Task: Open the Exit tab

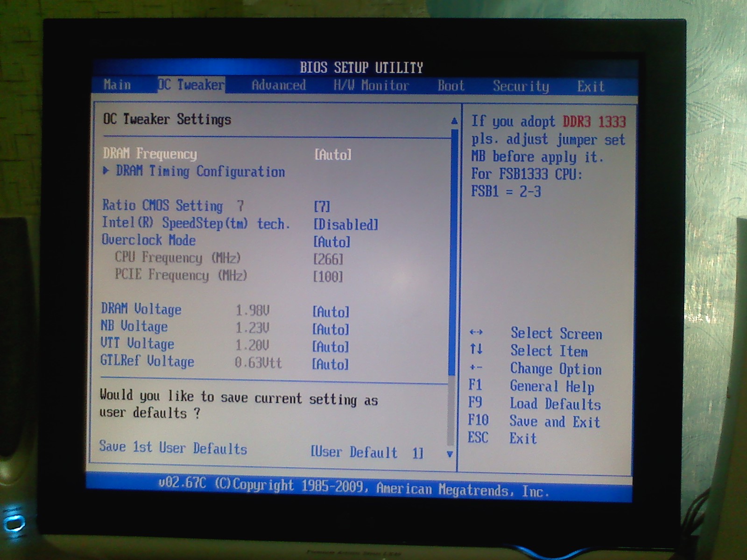Action: pyautogui.click(x=591, y=87)
